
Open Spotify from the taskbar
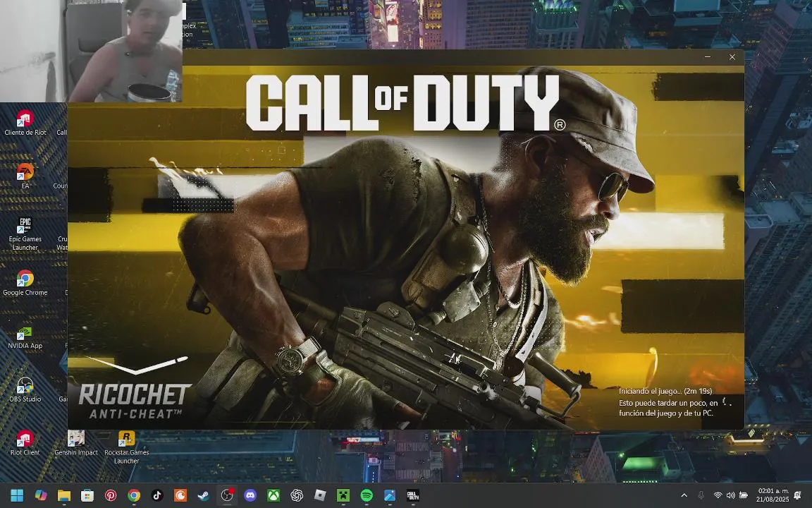(x=367, y=495)
